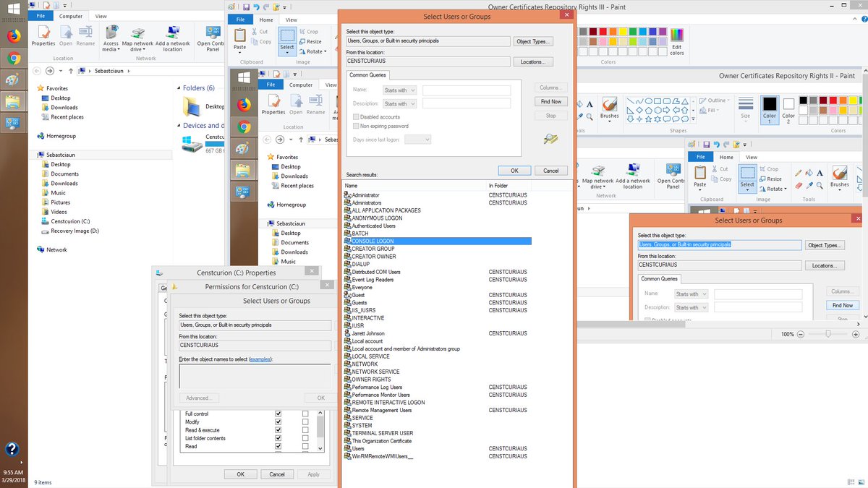Select the Color 1 black swatch in Paint II
The image size is (868, 488).
click(770, 108)
